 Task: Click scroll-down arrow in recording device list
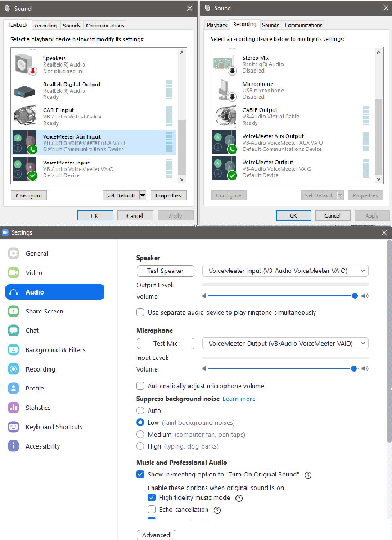coord(378,179)
